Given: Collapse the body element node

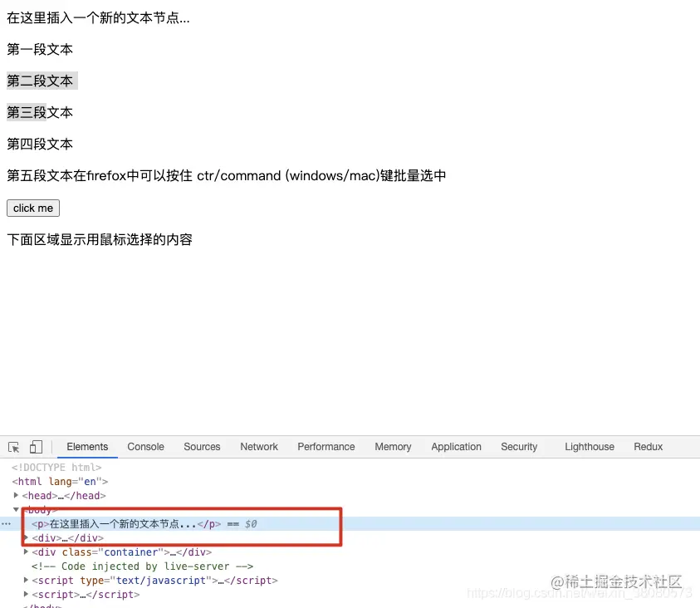Looking at the screenshot, I should (16, 509).
